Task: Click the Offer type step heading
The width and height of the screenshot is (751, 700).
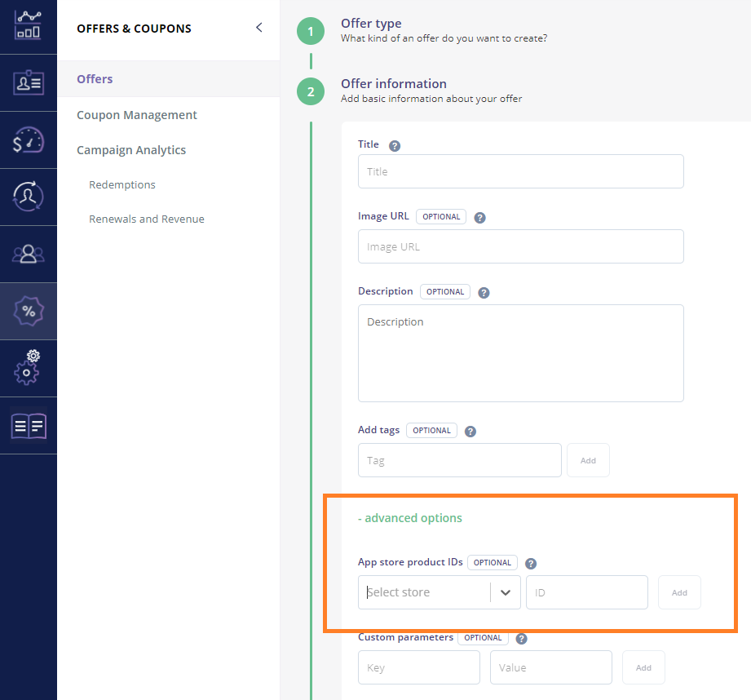Action: tap(371, 24)
